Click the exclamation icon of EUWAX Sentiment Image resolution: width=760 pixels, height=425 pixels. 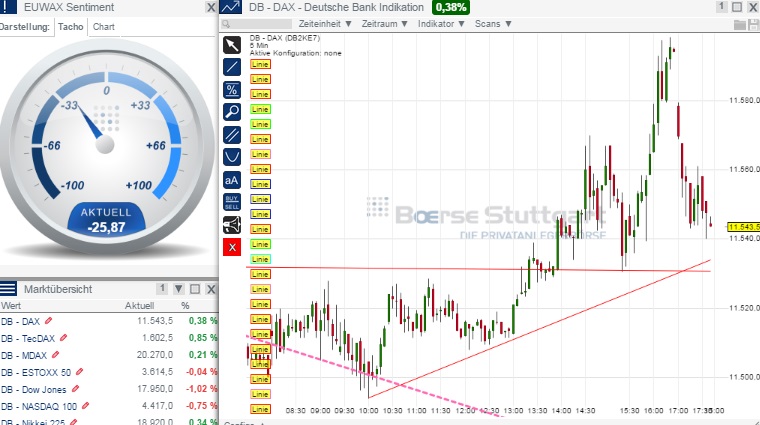7,7
